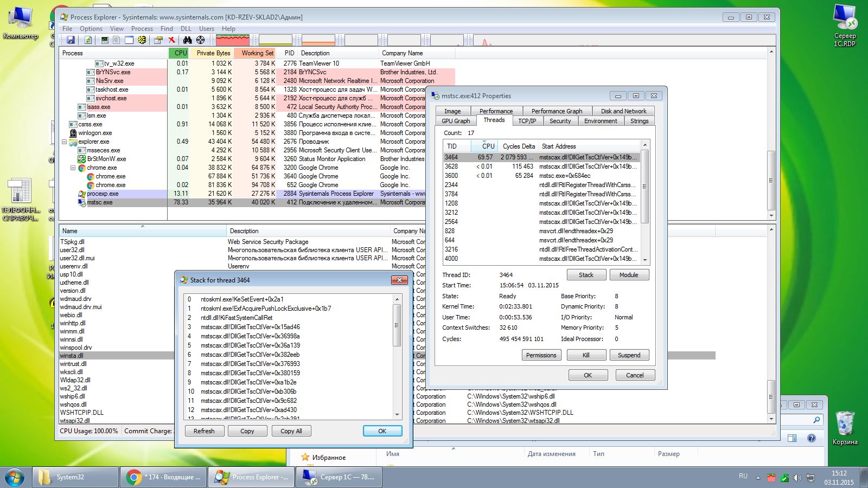Click the Kill thread button
The width and height of the screenshot is (868, 488).
click(586, 355)
